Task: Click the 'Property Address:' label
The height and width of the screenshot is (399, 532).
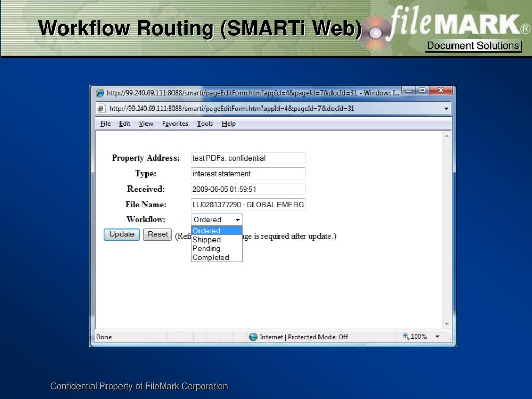Action: [x=146, y=158]
